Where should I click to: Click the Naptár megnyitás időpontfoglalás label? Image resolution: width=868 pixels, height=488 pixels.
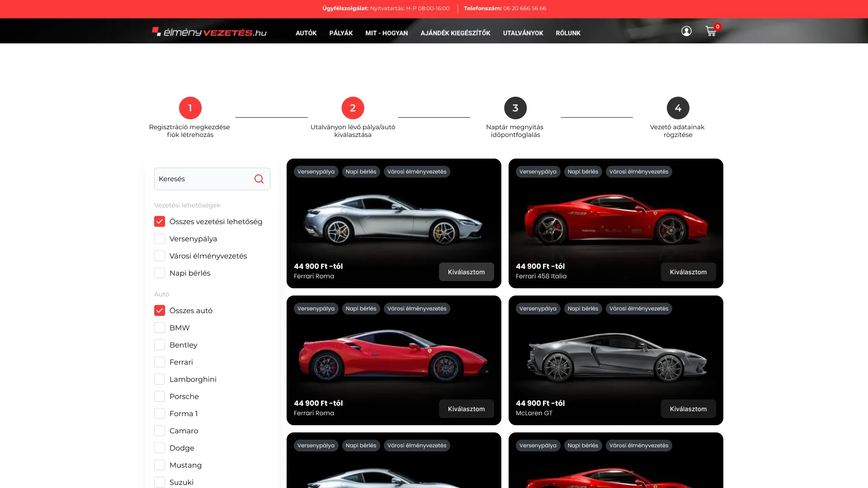tap(515, 131)
